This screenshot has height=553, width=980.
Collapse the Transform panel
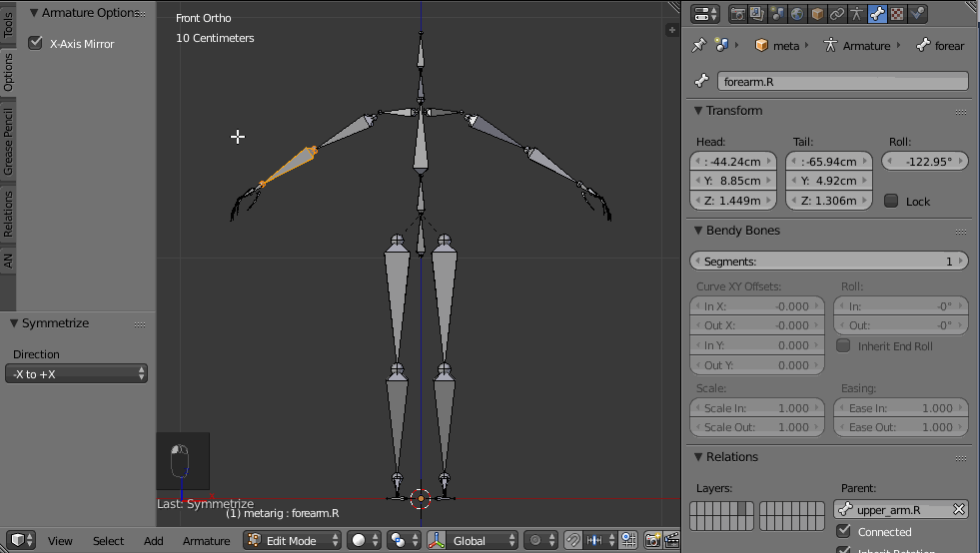tap(698, 111)
